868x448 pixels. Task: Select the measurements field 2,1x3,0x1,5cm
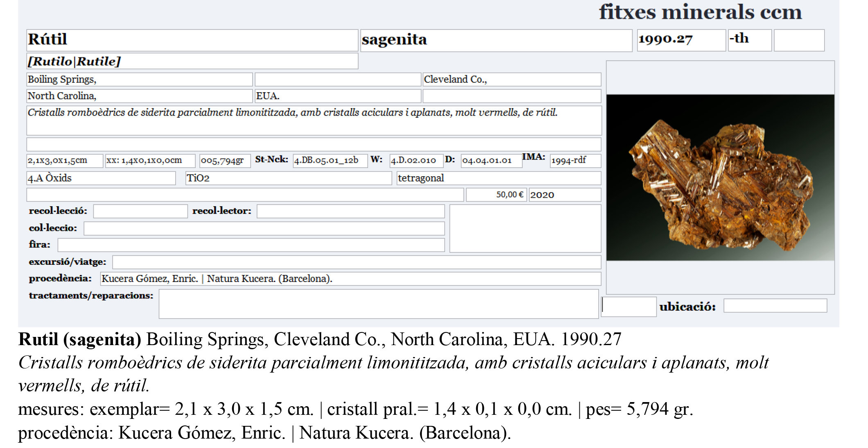coord(63,161)
